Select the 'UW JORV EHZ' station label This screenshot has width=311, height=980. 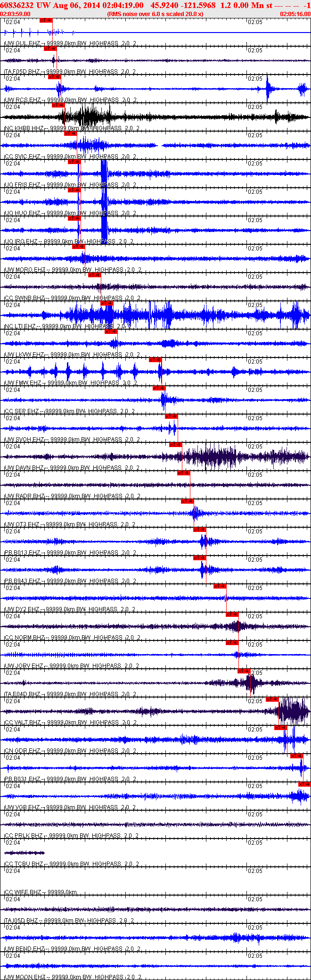click(24, 666)
